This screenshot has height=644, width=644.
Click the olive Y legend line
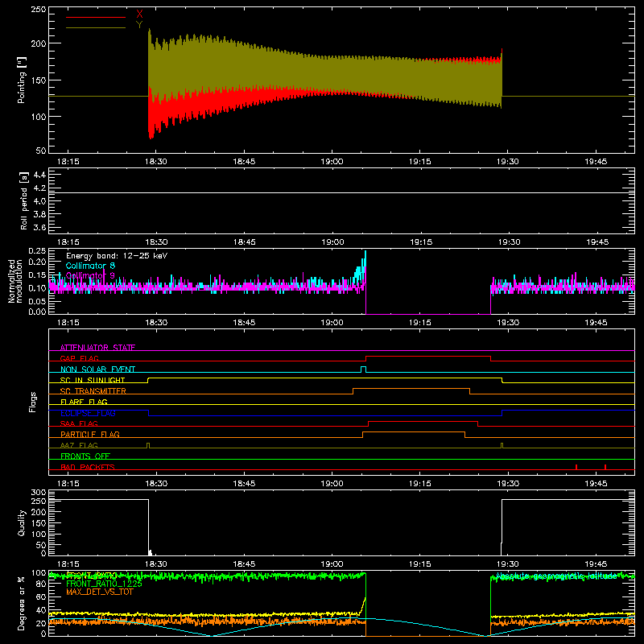click(96, 28)
